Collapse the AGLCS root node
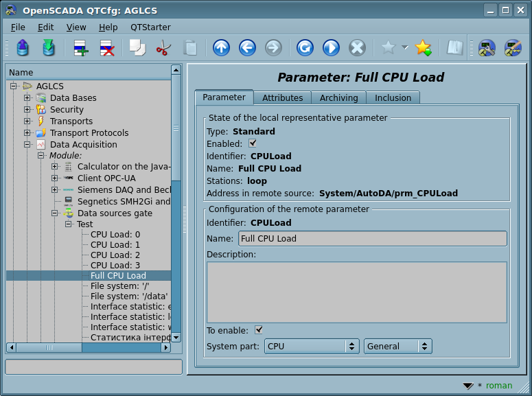The image size is (532, 396). point(13,86)
